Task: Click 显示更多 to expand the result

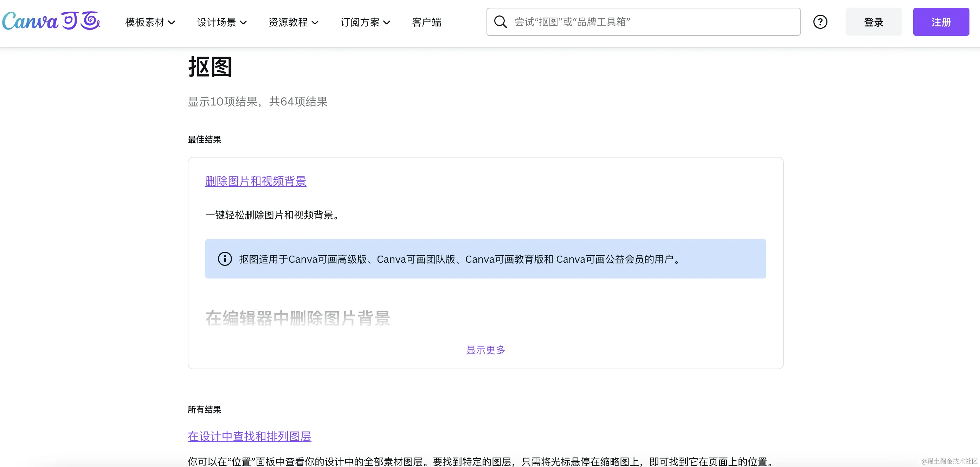Action: pos(485,350)
